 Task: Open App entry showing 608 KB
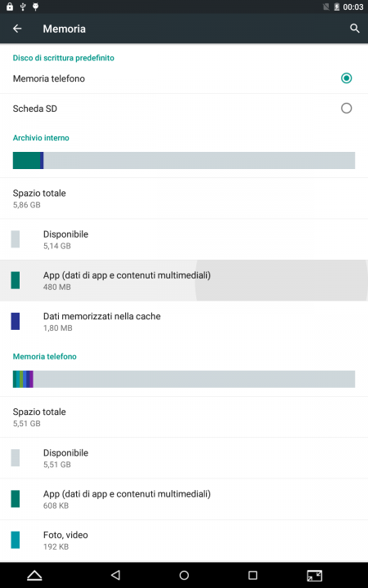[x=184, y=499]
